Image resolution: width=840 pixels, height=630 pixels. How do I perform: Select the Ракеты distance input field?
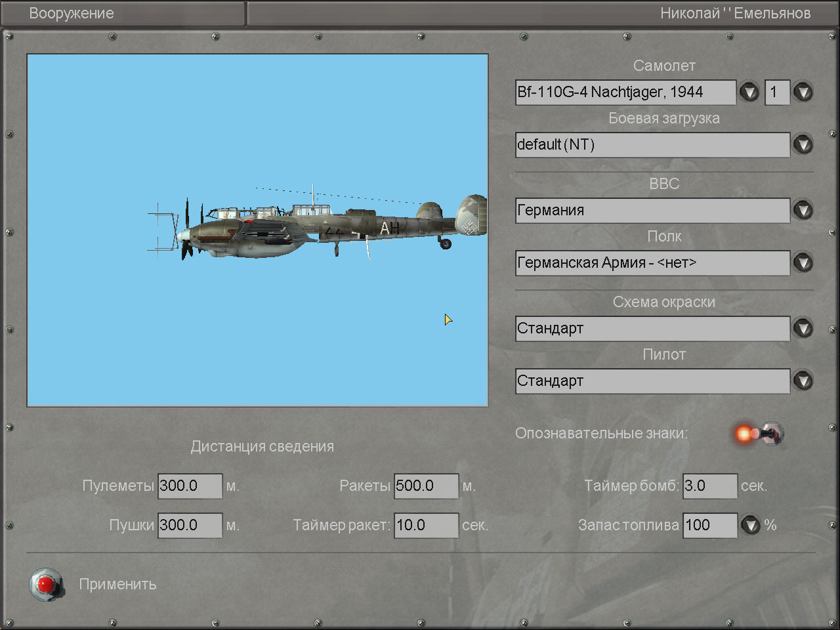426,486
